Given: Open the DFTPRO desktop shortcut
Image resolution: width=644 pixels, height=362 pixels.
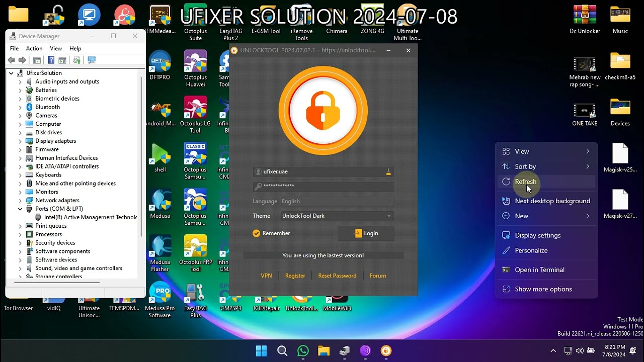Looking at the screenshot, I should point(159,65).
